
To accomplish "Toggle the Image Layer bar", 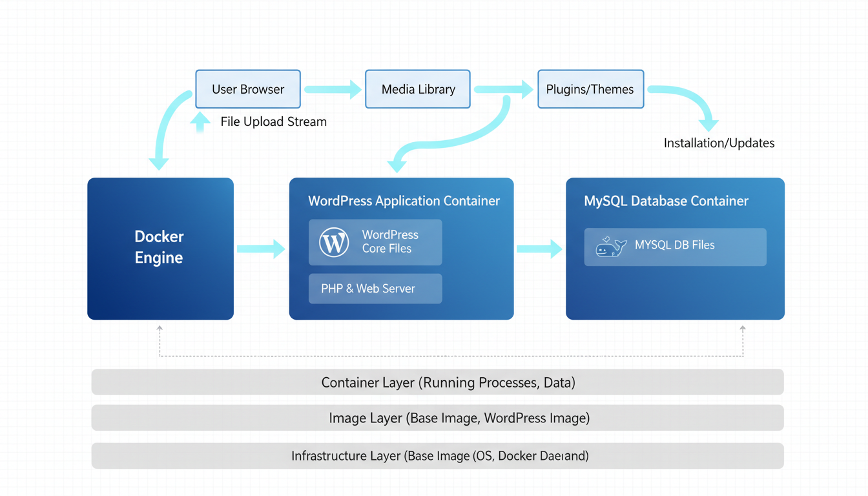I will coord(438,418).
